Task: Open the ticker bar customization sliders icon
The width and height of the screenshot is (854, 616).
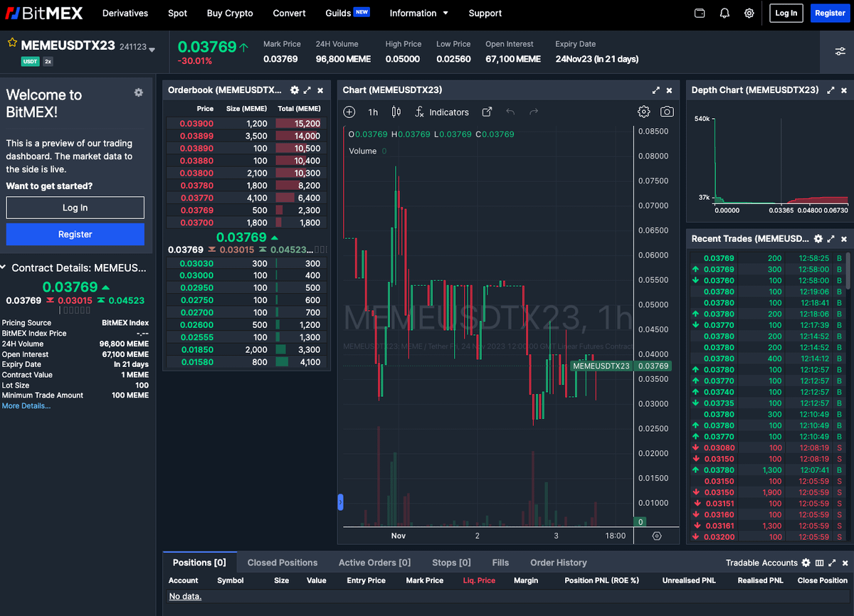Action: pyautogui.click(x=840, y=51)
